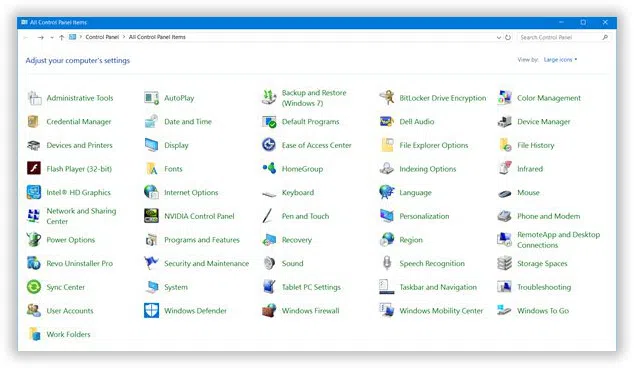
Task: Expand the address bar history dropdown arrow
Action: click(x=499, y=37)
